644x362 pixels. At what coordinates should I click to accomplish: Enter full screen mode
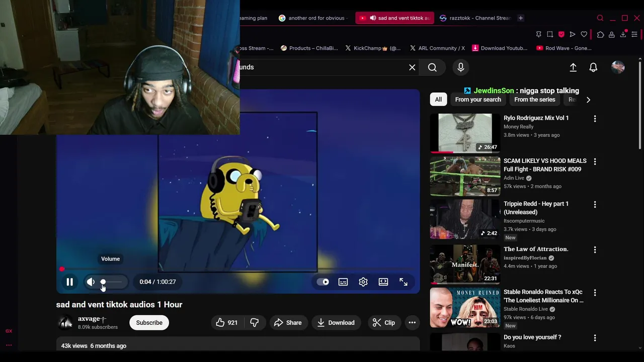pyautogui.click(x=404, y=282)
